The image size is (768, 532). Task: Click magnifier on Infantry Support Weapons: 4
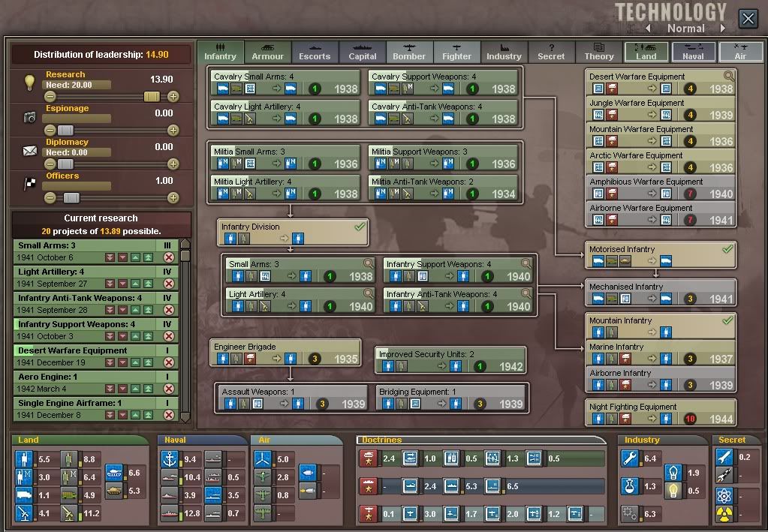pos(526,263)
